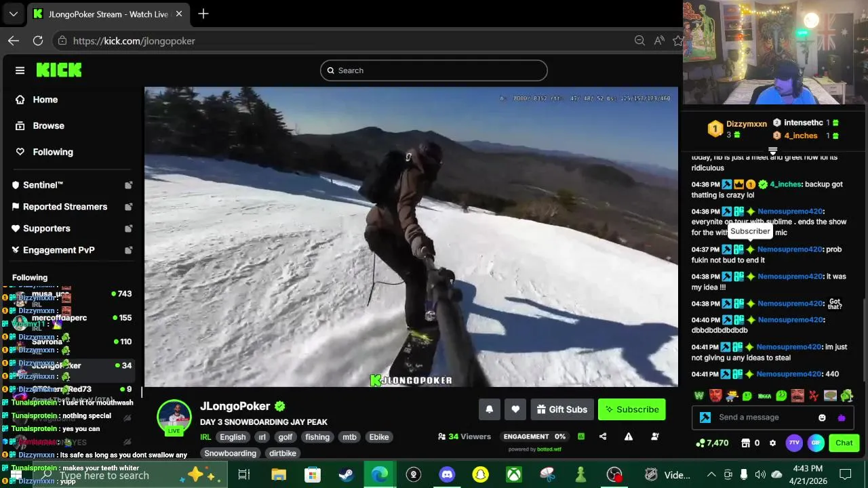Go to Home in sidebar
Viewport: 868px width, 488px height.
pos(45,100)
